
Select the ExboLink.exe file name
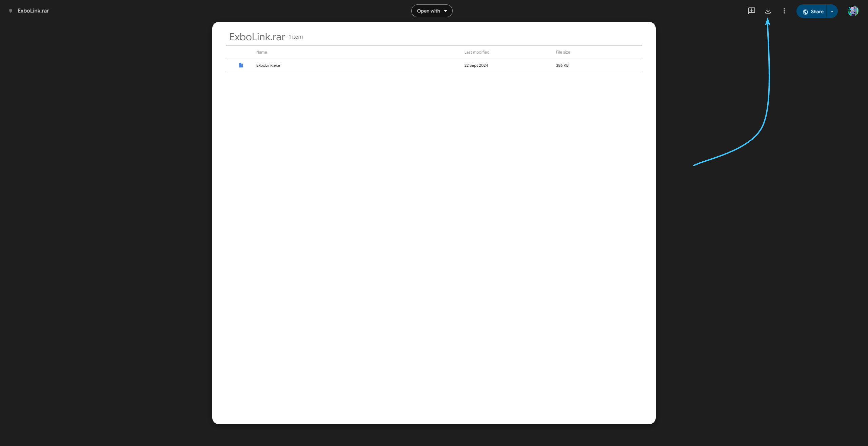pos(268,65)
